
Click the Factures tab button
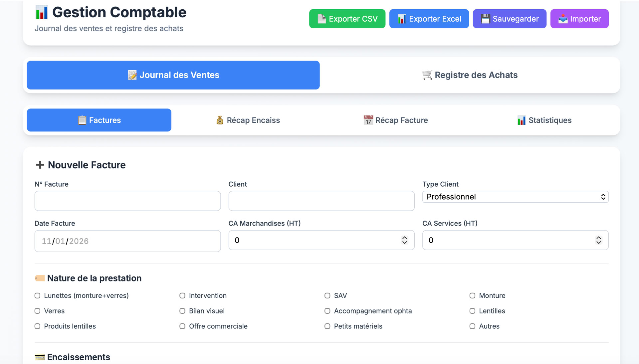point(99,120)
